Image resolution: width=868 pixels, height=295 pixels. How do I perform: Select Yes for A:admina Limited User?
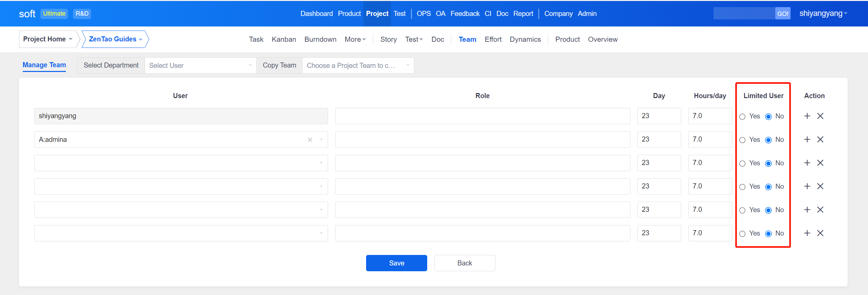pyautogui.click(x=742, y=140)
